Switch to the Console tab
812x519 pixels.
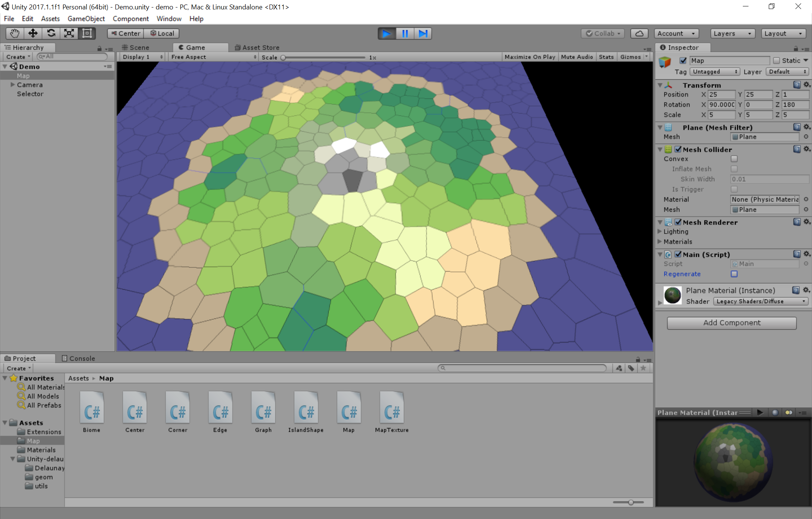coord(79,358)
